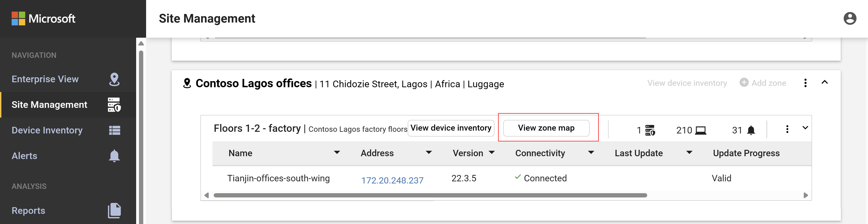
Task: Click the View zone map button
Action: (546, 128)
